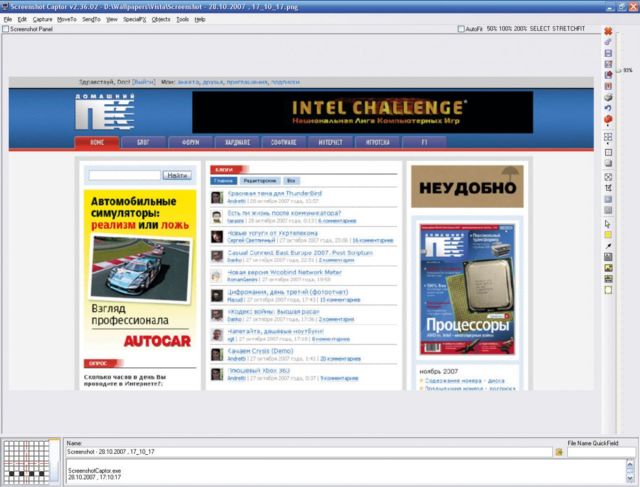Select the black pen drawing tool icon
Viewport: 640px width, 487px height.
tap(608, 246)
